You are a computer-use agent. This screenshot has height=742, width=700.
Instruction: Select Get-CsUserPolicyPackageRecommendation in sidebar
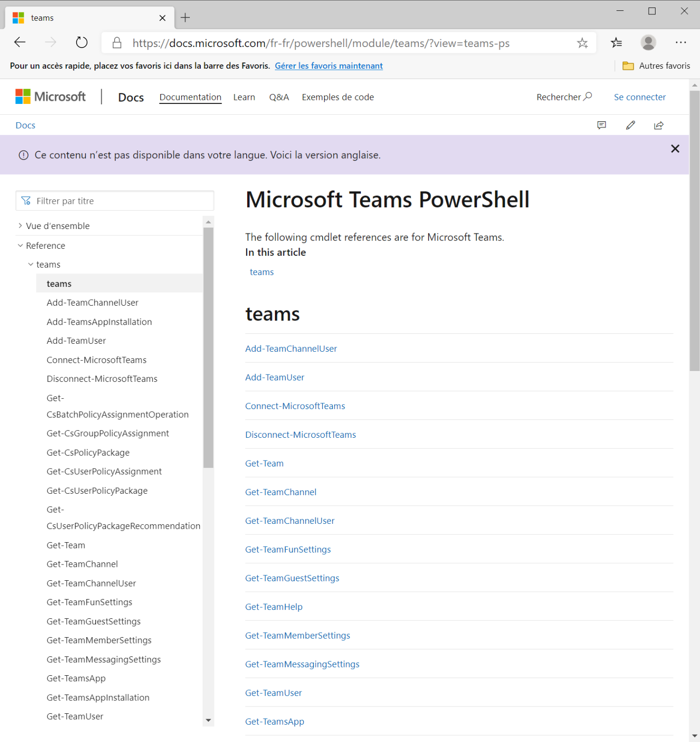(x=123, y=517)
